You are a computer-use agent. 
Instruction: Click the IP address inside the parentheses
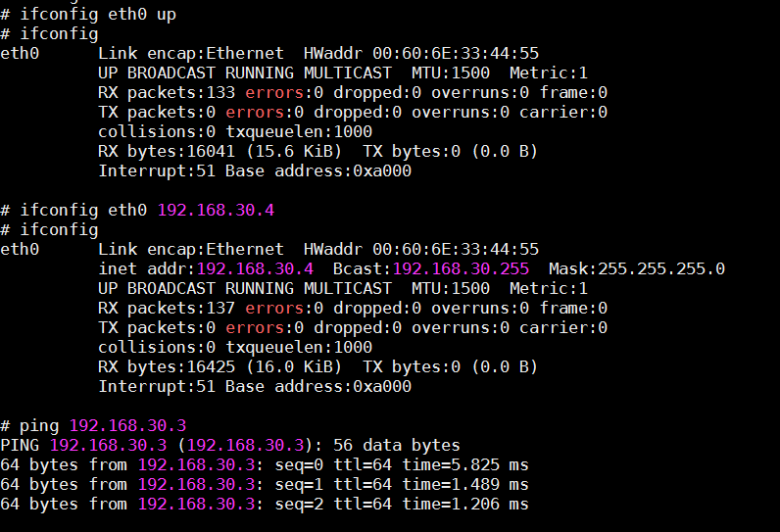click(255, 446)
